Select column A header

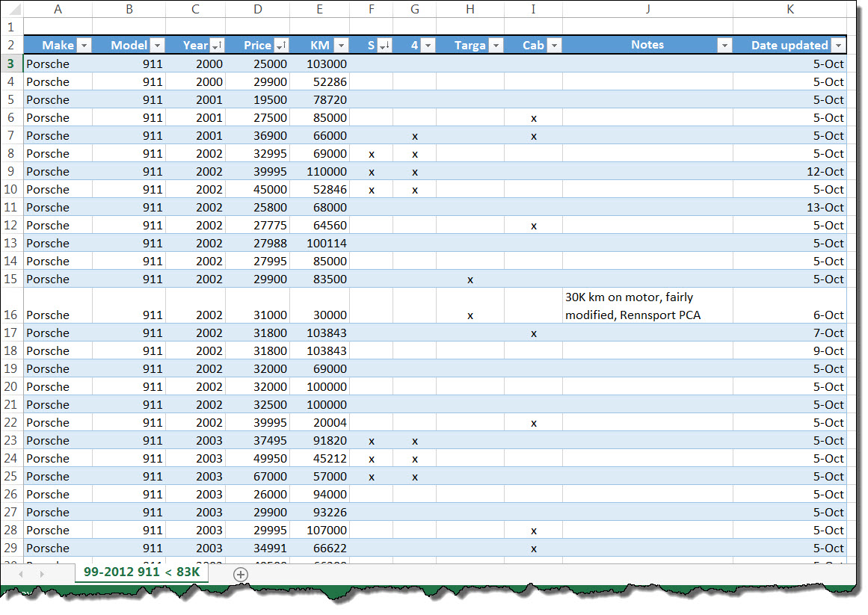tap(58, 10)
